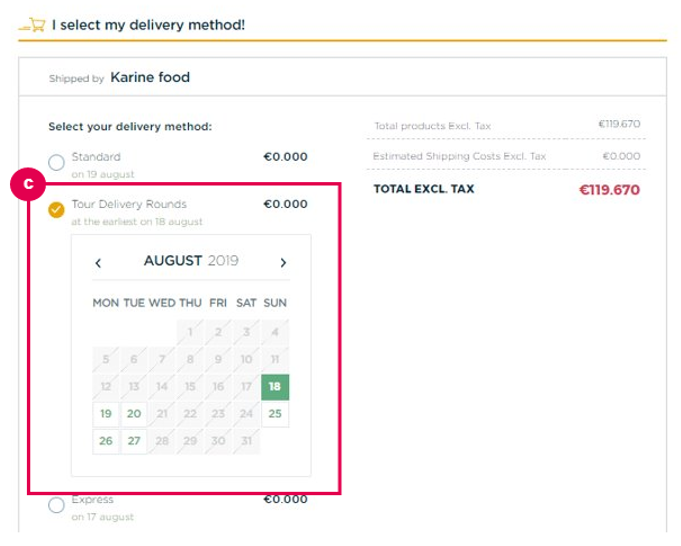Select August 20 in the calendar
Viewport: 681px width, 546px height.
pyautogui.click(x=134, y=414)
